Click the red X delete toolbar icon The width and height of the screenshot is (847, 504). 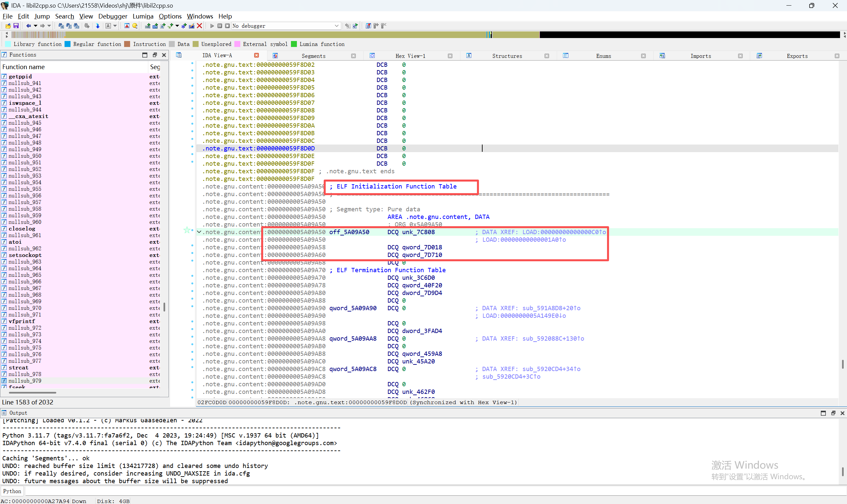click(x=200, y=26)
